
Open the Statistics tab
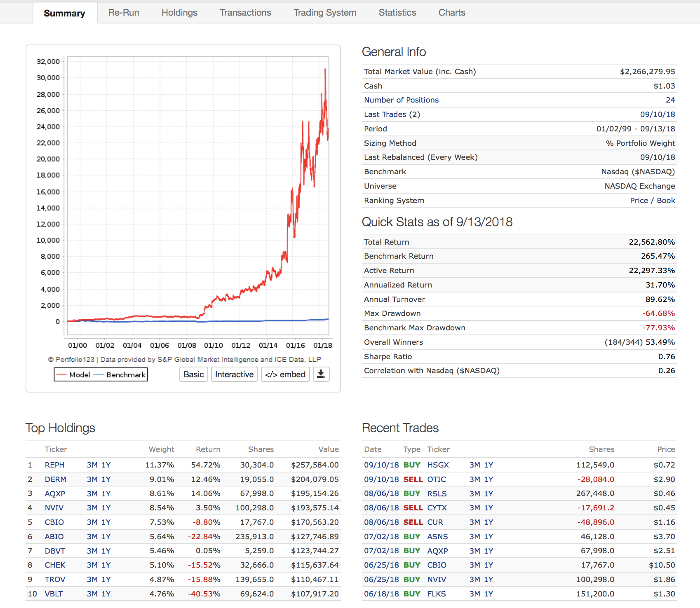pyautogui.click(x=397, y=13)
